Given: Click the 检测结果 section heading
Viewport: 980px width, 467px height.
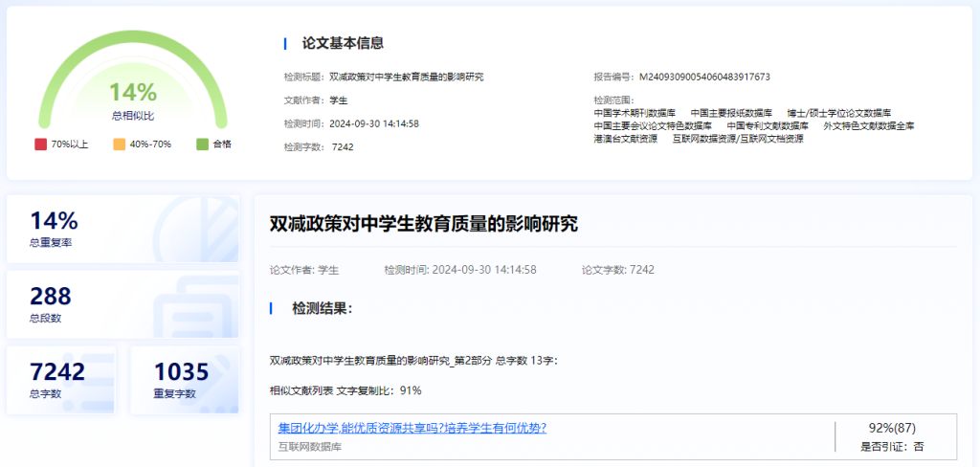Looking at the screenshot, I should point(322,308).
